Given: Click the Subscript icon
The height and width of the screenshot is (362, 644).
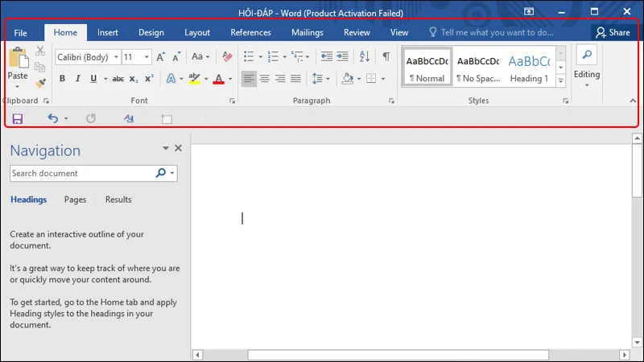Looking at the screenshot, I should tap(134, 79).
